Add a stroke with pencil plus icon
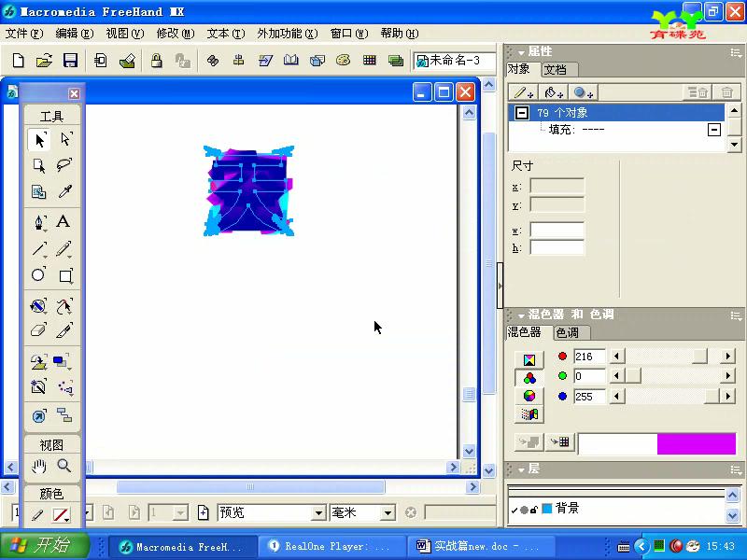 coord(523,92)
